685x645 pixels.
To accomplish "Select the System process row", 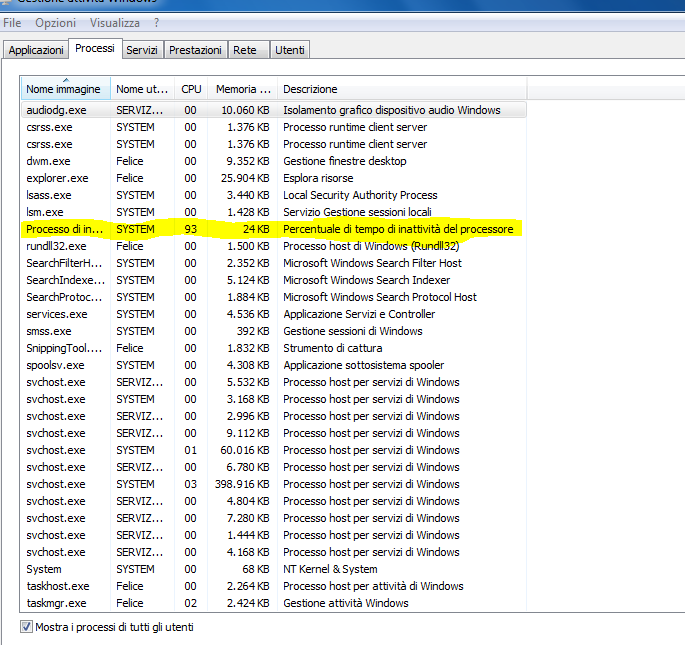I will (x=273, y=569).
